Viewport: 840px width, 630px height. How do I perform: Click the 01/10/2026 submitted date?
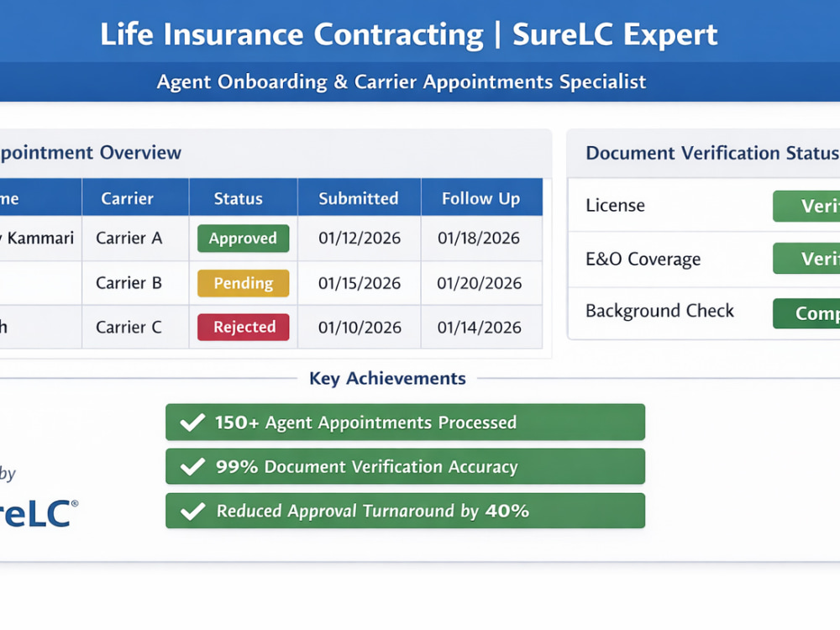click(x=360, y=328)
